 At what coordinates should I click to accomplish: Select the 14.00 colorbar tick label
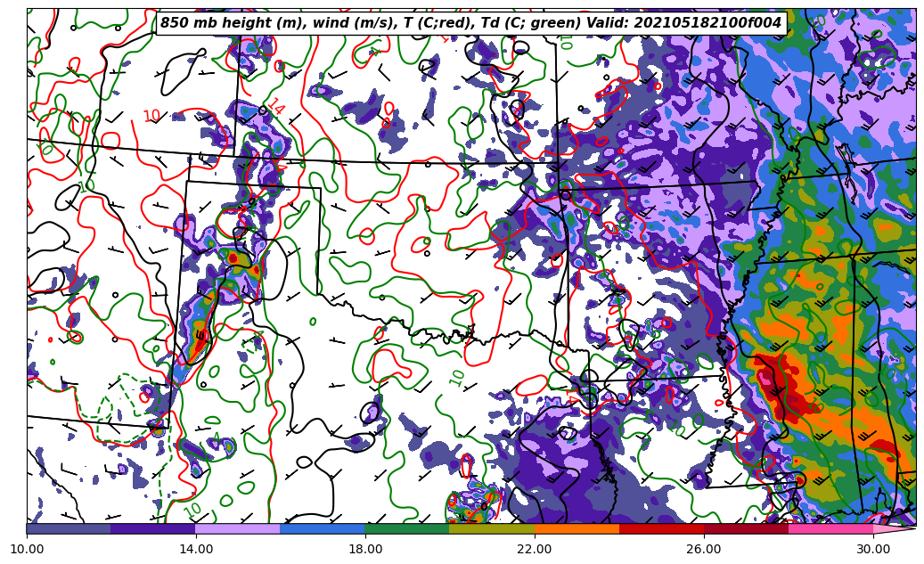tap(196, 549)
